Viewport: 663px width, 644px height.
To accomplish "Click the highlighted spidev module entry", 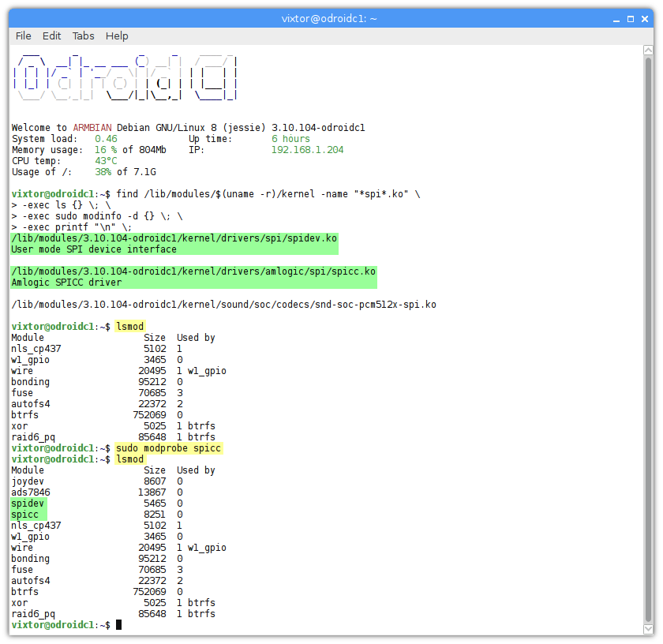I will pyautogui.click(x=28, y=503).
